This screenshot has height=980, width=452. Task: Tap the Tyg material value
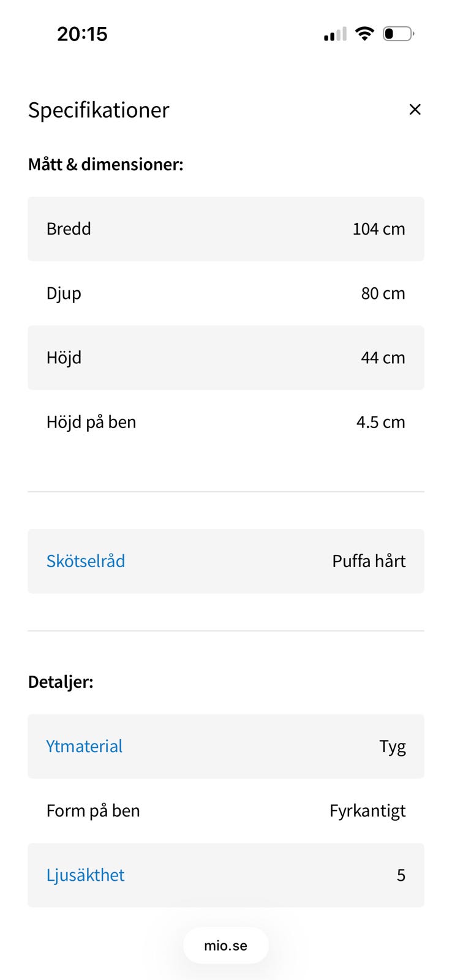coord(392,747)
